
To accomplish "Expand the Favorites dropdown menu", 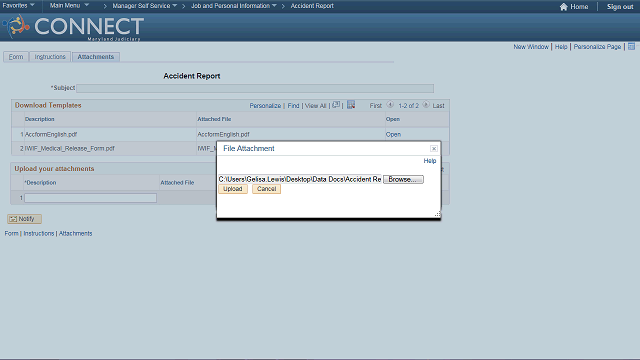I will point(19,6).
